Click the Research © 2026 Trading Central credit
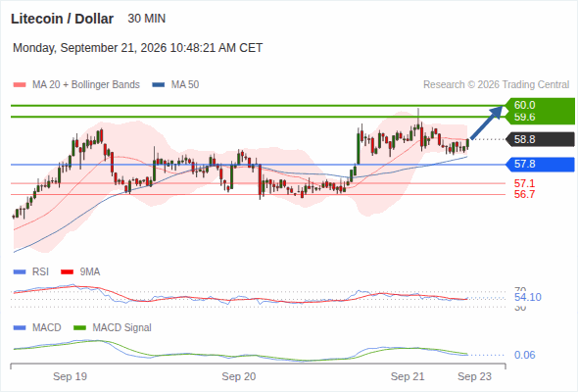 (496, 85)
